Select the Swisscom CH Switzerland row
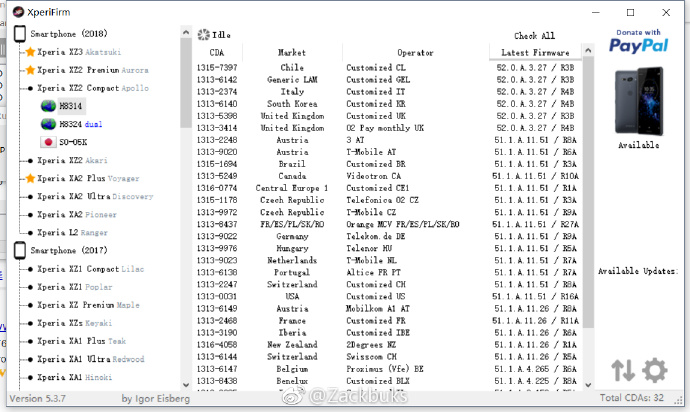The height and width of the screenshot is (412, 690). click(387, 357)
